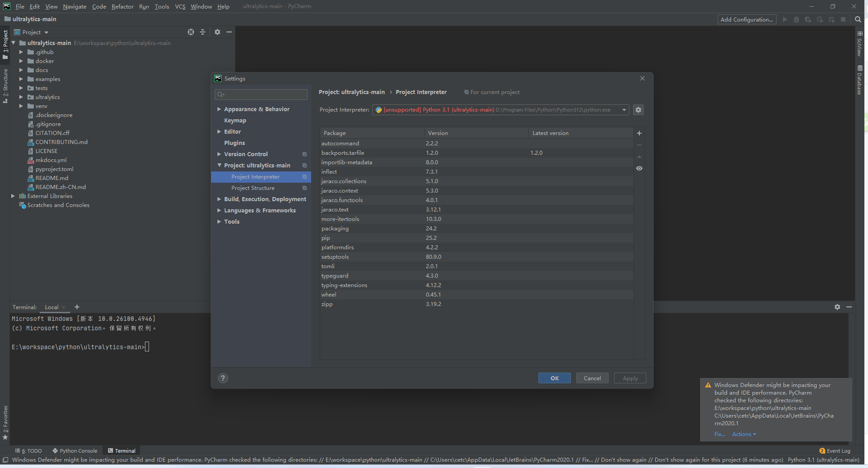Open the Project Interpreter dropdown
This screenshot has height=468, width=868.
[500, 110]
